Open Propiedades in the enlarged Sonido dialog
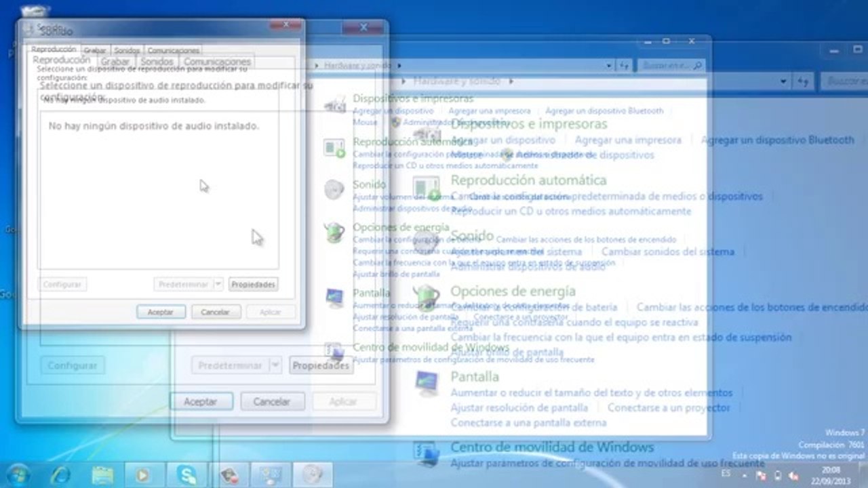 (320, 365)
